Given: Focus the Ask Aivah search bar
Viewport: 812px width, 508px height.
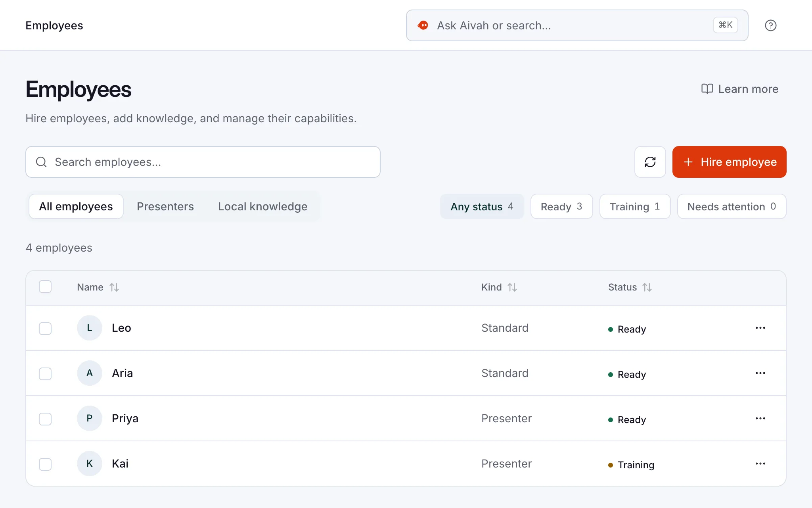Looking at the screenshot, I should [577, 25].
